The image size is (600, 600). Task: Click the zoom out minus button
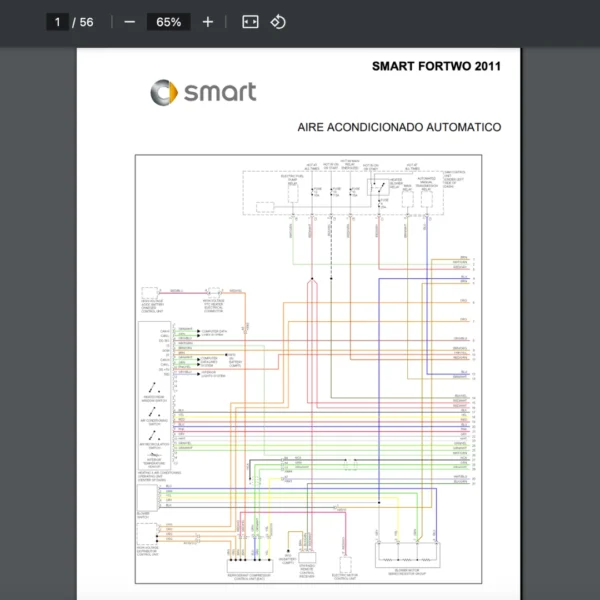coord(129,22)
